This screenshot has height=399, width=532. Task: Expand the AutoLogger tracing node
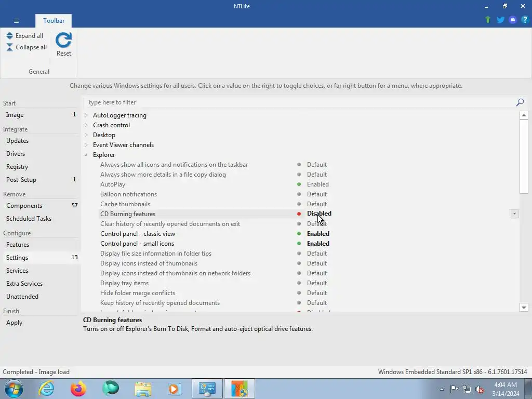(x=86, y=115)
